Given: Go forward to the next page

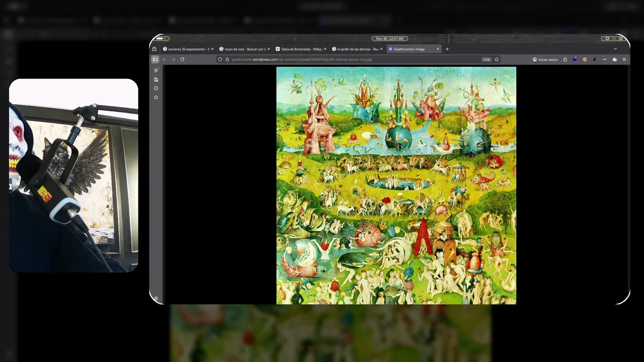Looking at the screenshot, I should pos(173,59).
